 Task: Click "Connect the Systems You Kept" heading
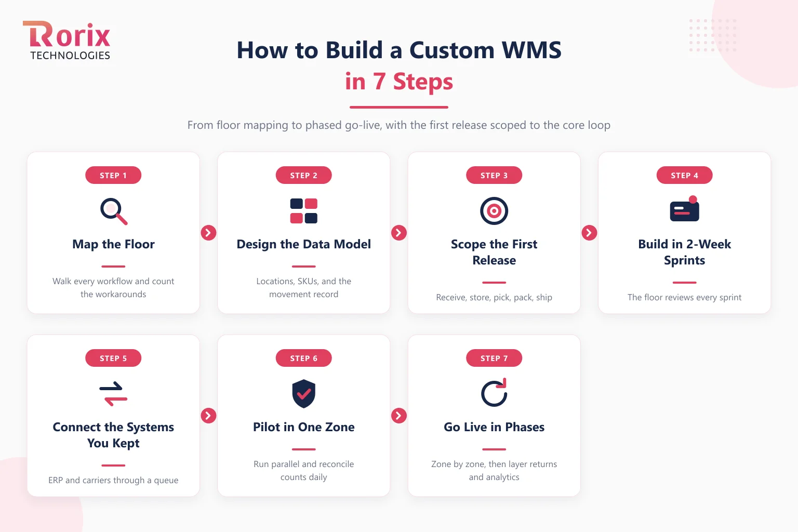pos(113,435)
